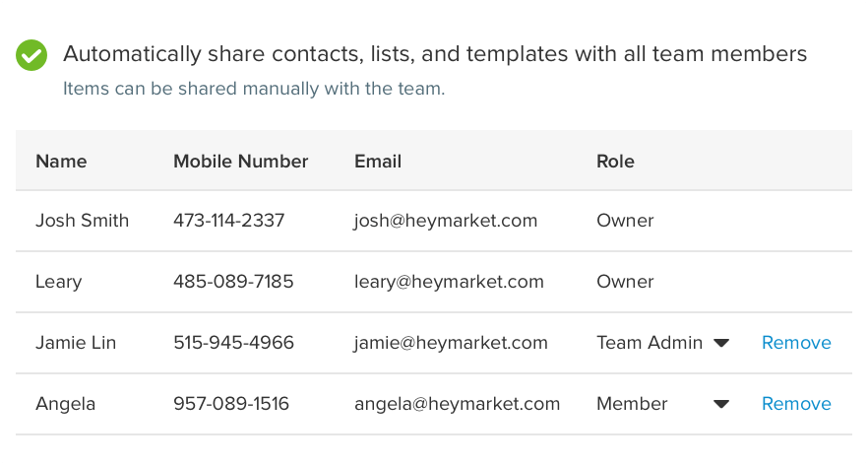Image resolution: width=868 pixels, height=465 pixels.
Task: Click the Name column header
Action: coord(61,162)
